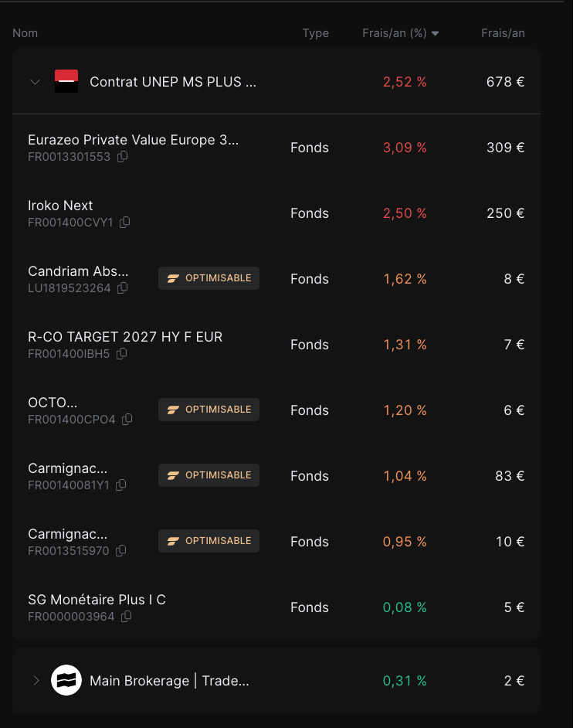Click OPTIMISABLE tag for Carmignac 1,04 %
This screenshot has width=573, height=728.
click(x=209, y=475)
